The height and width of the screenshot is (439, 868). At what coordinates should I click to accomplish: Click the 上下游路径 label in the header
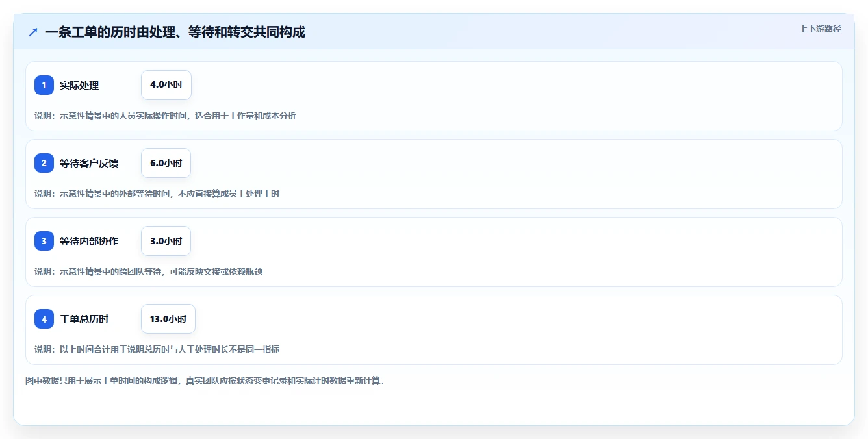click(820, 29)
